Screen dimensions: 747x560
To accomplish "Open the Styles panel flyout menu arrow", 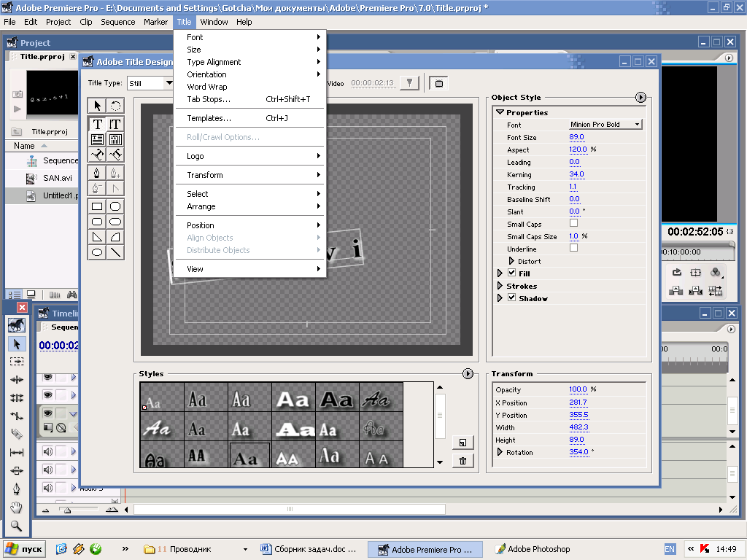I will [468, 374].
